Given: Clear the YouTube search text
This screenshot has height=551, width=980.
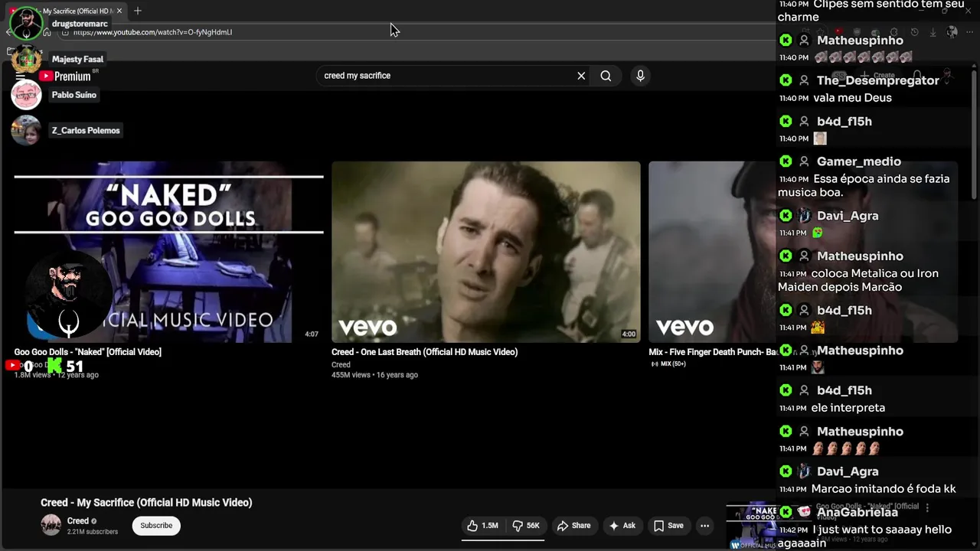Looking at the screenshot, I should pyautogui.click(x=581, y=76).
